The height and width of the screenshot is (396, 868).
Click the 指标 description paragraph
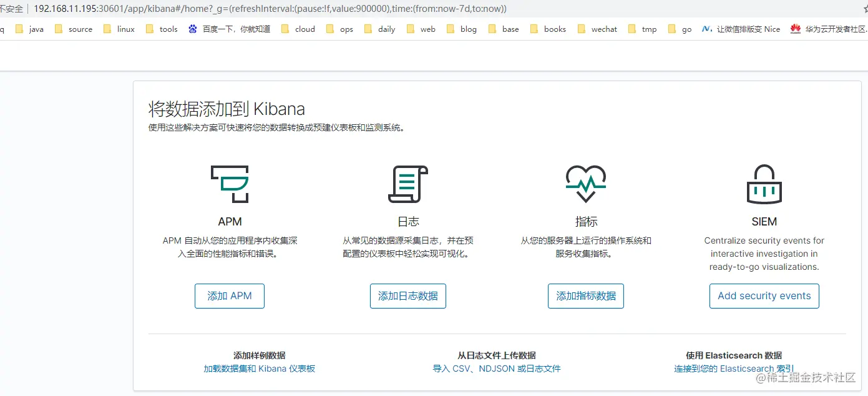click(586, 247)
